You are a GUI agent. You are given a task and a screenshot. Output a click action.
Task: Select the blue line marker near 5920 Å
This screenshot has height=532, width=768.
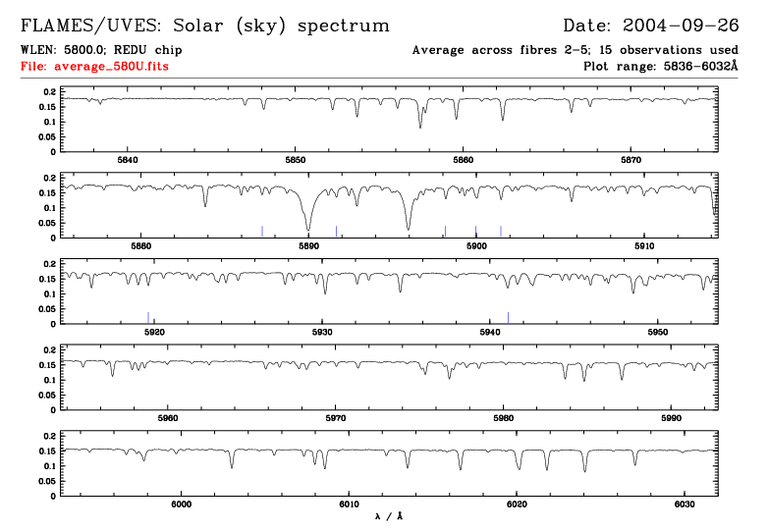(148, 317)
